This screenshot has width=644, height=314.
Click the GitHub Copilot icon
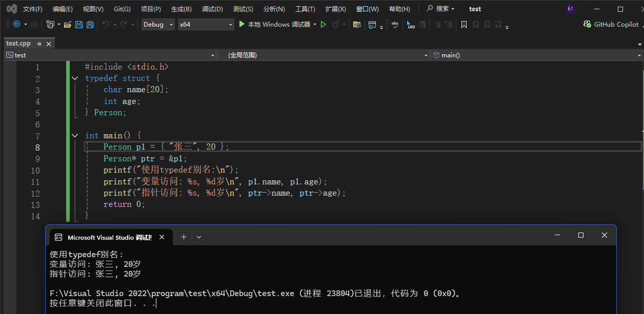588,24
